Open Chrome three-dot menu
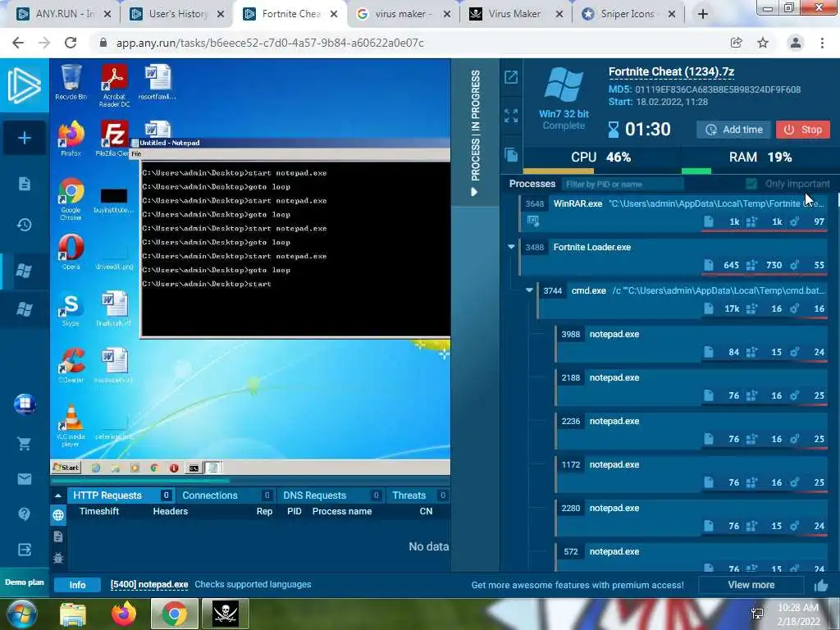Viewport: 840px width, 630px height. tap(822, 43)
